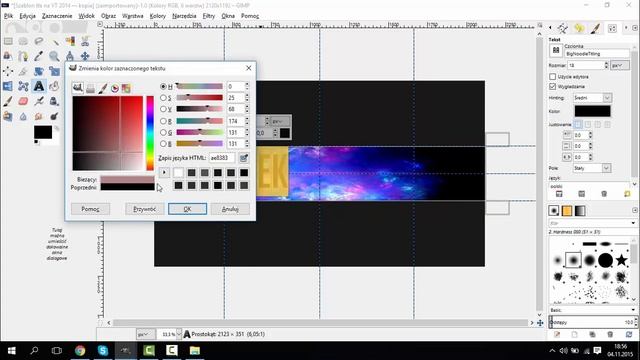This screenshot has height=360, width=640.
Task: Select the B blue radio button
Action: (163, 144)
